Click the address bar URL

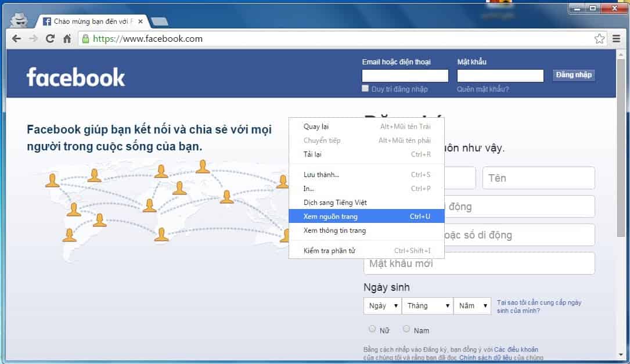[148, 38]
